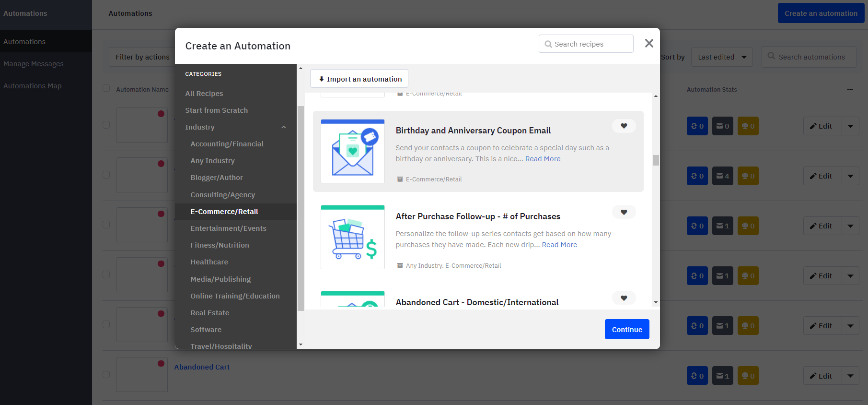Open the column options ellipsis menu
868x405 pixels.
pyautogui.click(x=850, y=90)
